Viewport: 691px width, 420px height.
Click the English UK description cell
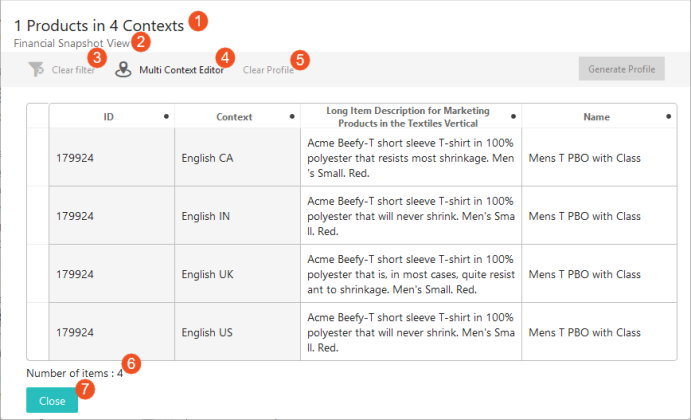410,273
